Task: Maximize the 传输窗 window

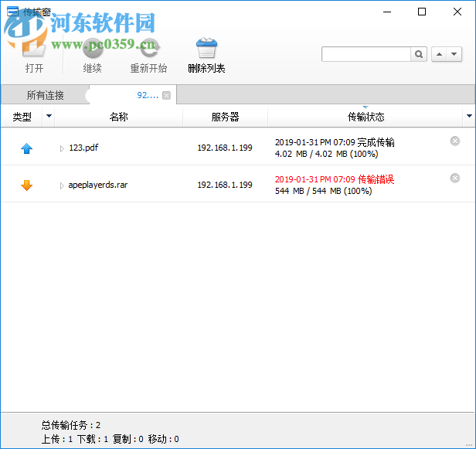Action: 422,12
